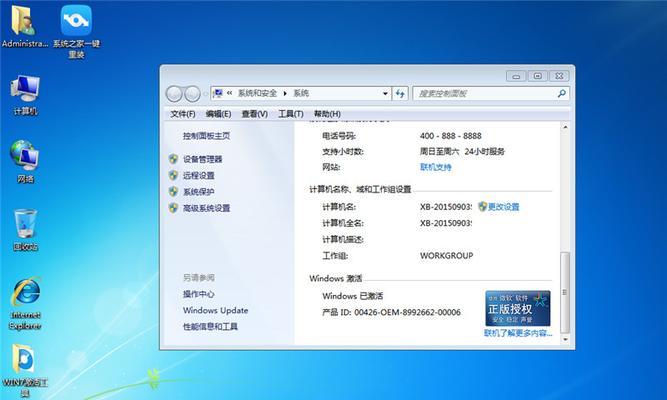Click the 系统 breadcrumb
667x400 pixels.
tap(301, 93)
